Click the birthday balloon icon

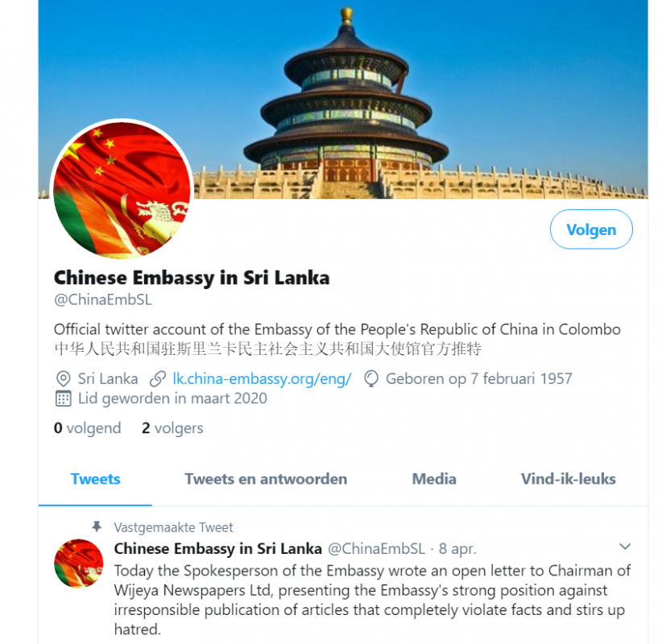point(371,379)
